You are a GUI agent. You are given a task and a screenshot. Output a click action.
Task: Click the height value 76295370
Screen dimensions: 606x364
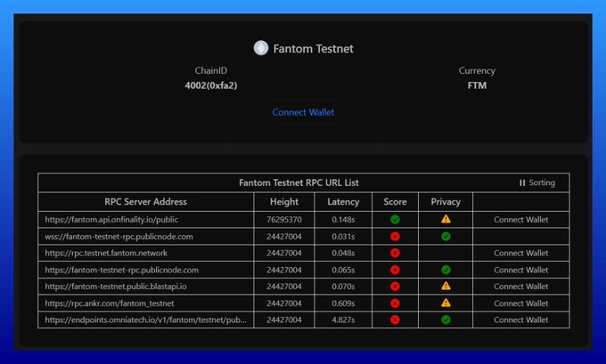(x=284, y=220)
